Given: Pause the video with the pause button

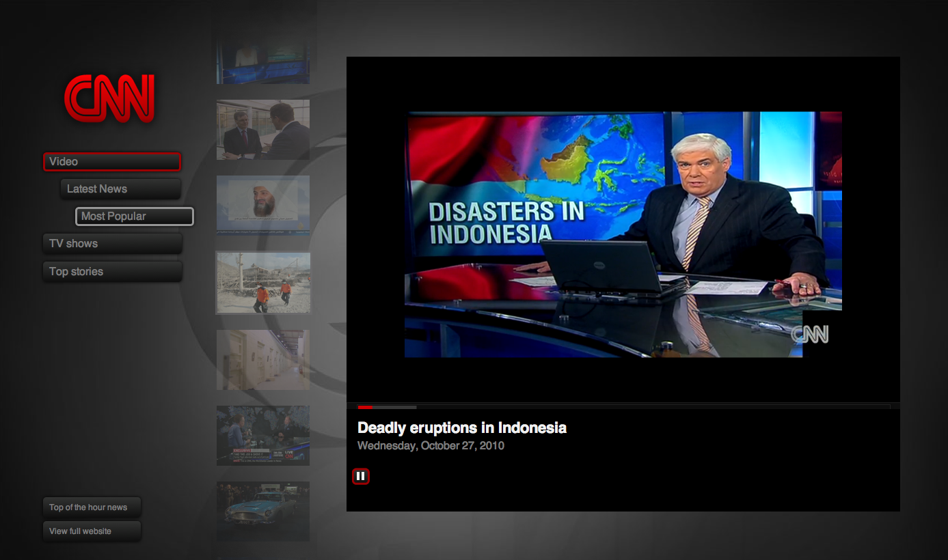Looking at the screenshot, I should click(x=361, y=476).
